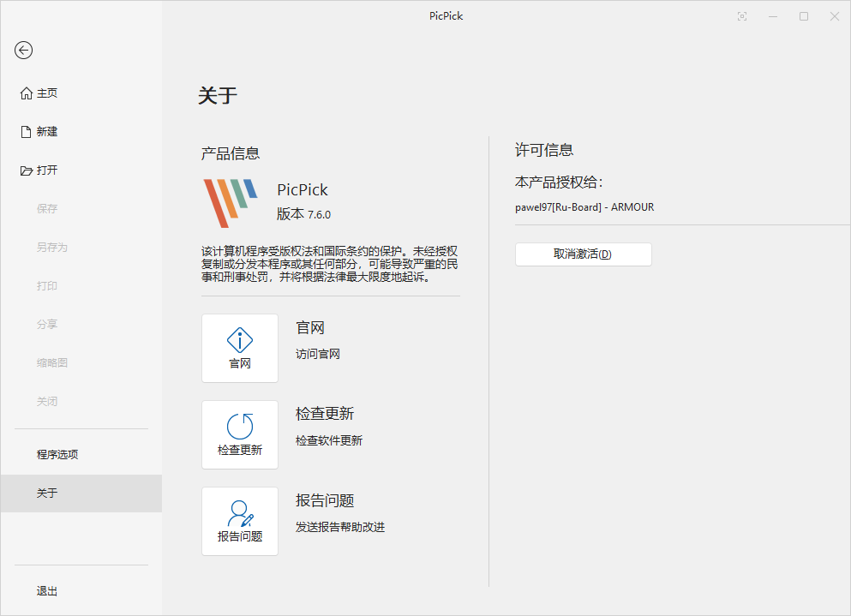The height and width of the screenshot is (616, 851).
Task: Click the 报告问题 heading next to the tile
Action: [325, 500]
